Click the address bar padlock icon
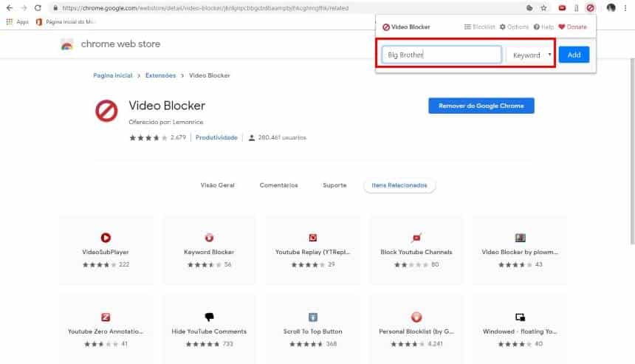This screenshot has width=635, height=364. (x=55, y=7)
